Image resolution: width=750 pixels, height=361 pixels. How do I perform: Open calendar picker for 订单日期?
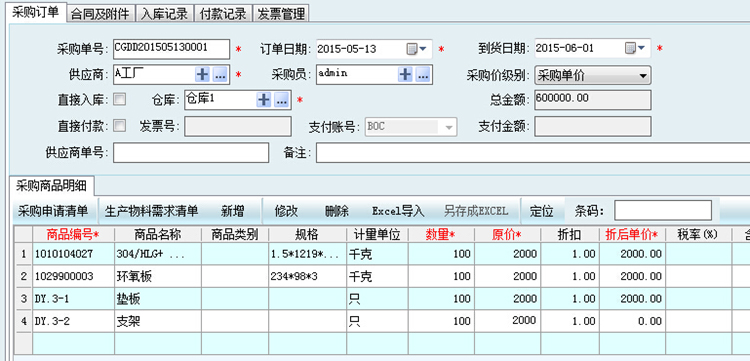(x=416, y=49)
